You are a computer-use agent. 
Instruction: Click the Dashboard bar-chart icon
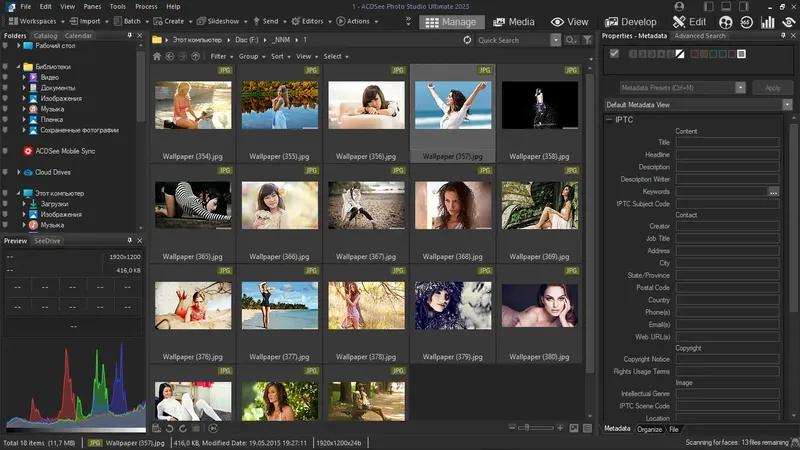769,21
